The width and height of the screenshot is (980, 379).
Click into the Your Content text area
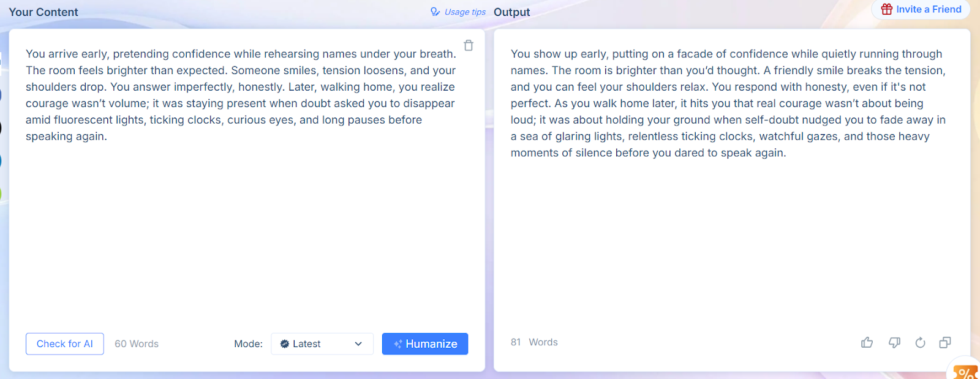pyautogui.click(x=245, y=214)
